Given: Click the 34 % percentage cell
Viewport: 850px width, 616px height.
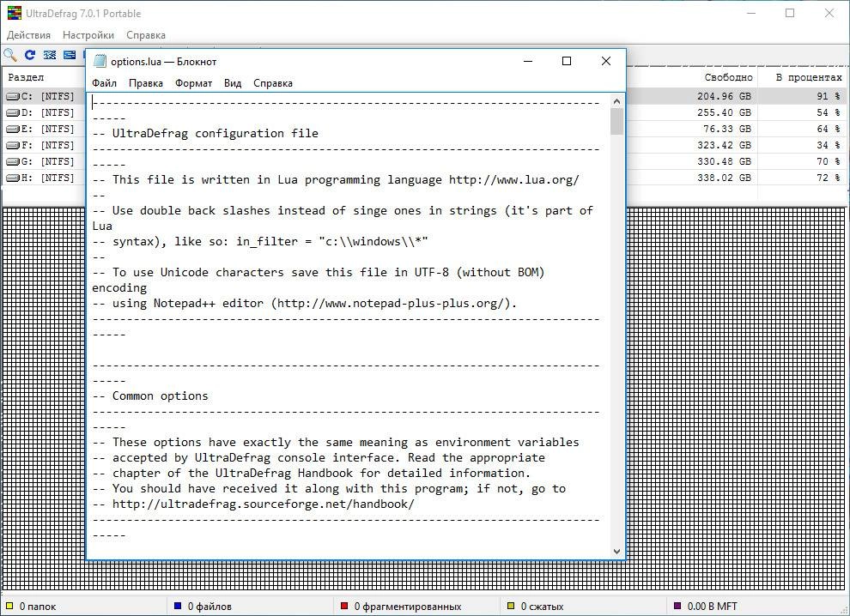Looking at the screenshot, I should tap(829, 145).
